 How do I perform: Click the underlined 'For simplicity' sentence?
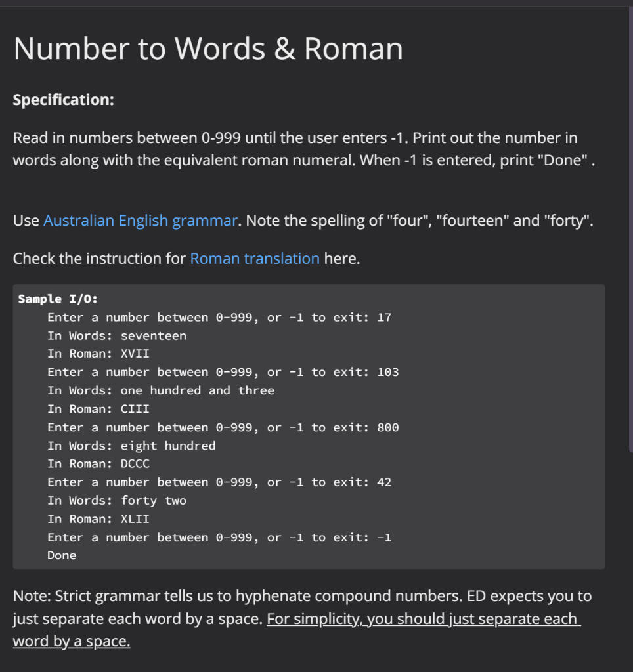(297, 630)
